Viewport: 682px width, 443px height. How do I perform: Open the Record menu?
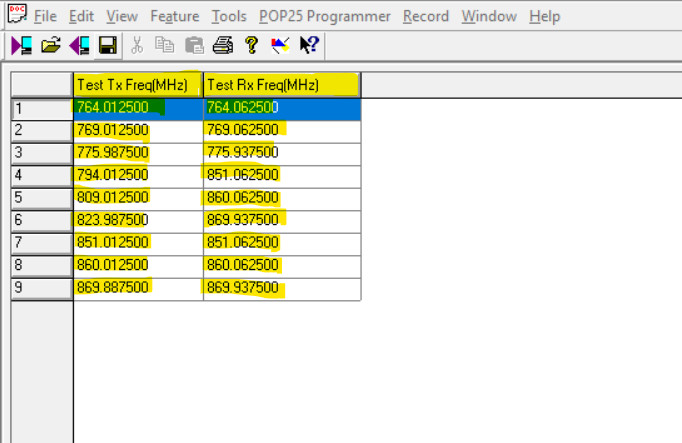(x=426, y=17)
